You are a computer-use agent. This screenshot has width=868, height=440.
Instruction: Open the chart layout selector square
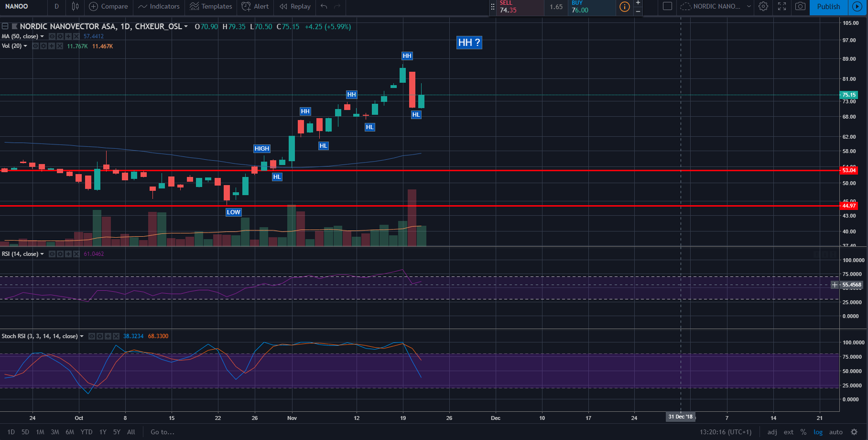[x=668, y=6]
